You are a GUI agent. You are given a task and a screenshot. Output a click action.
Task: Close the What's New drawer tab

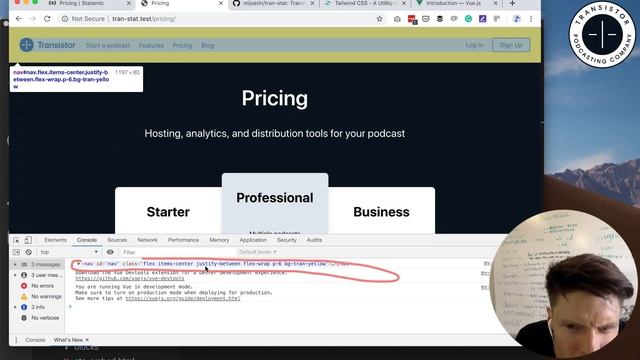tap(87, 340)
